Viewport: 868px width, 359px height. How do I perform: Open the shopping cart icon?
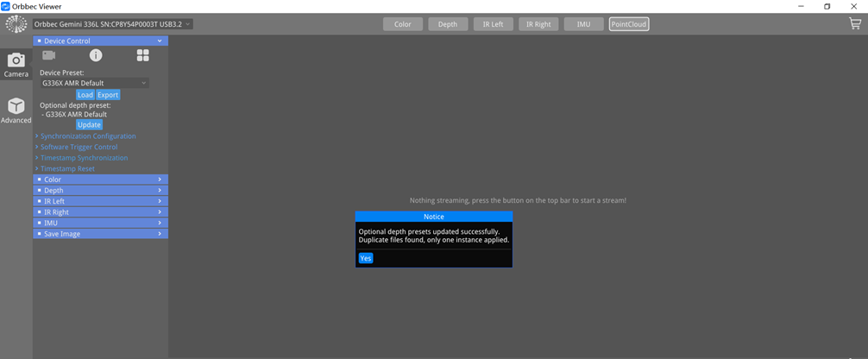[x=854, y=24]
